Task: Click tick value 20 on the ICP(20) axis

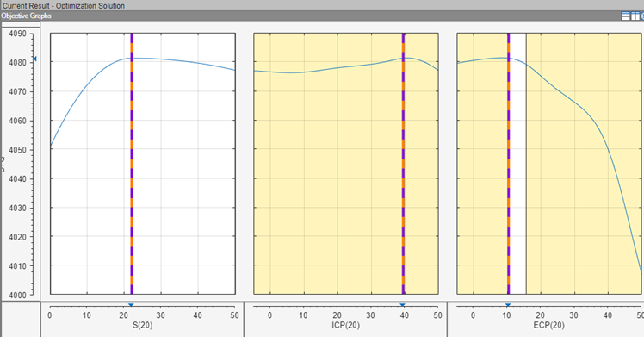Action: point(337,315)
